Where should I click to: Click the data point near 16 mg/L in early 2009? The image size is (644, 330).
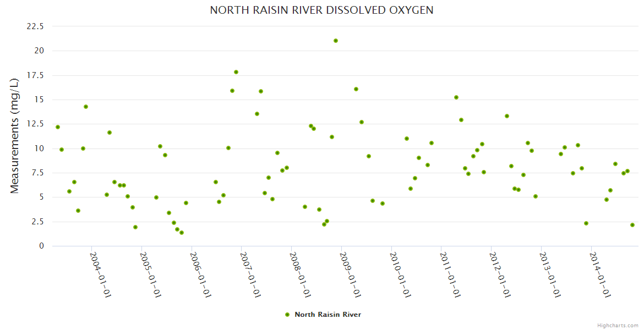(x=356, y=89)
